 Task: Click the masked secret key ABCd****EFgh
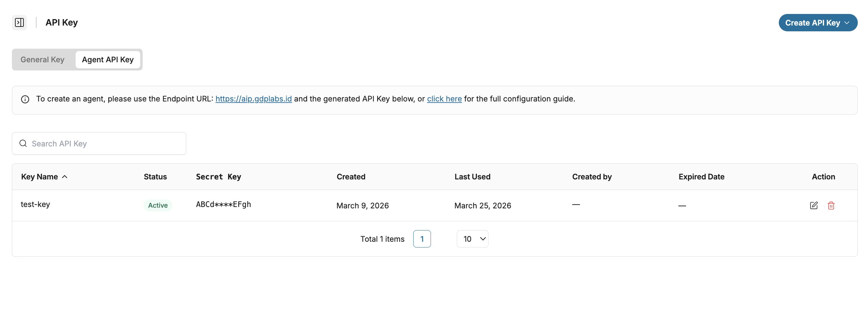click(223, 204)
